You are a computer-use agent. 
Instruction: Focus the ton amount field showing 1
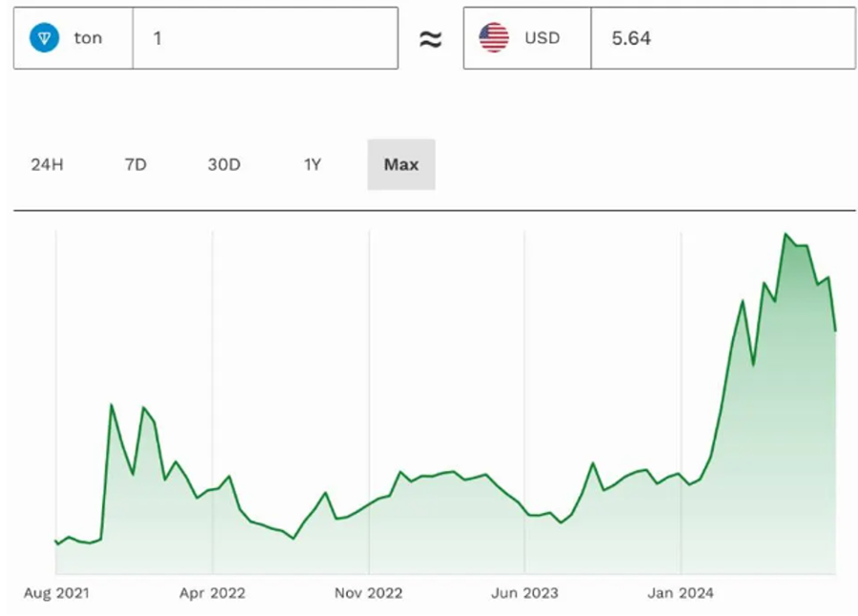(265, 38)
